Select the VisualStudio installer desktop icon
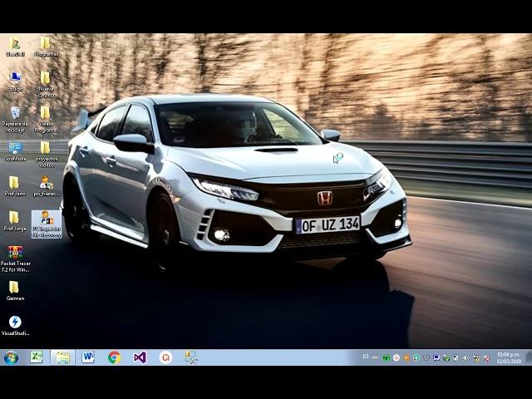The width and height of the screenshot is (532, 399). 15,325
